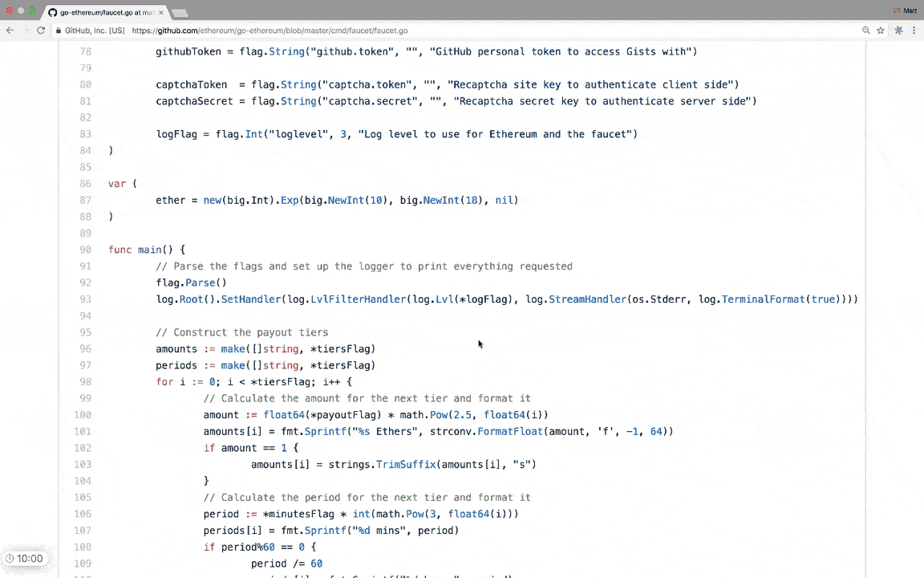924x578 pixels.
Task: Close the faucet.go tab
Action: pos(160,12)
